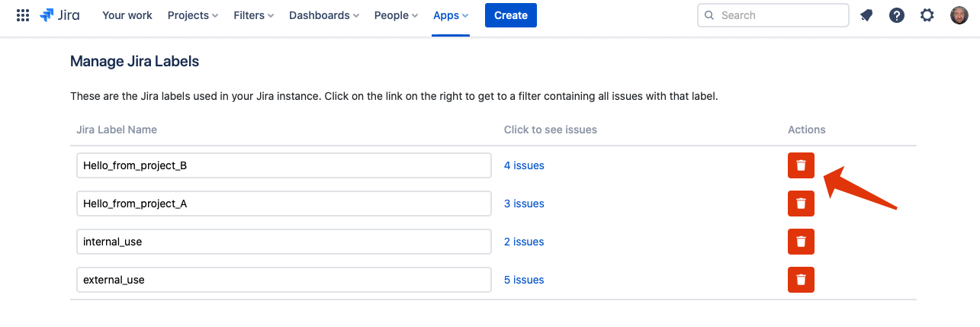
Task: Expand the People dropdown
Action: 396,15
